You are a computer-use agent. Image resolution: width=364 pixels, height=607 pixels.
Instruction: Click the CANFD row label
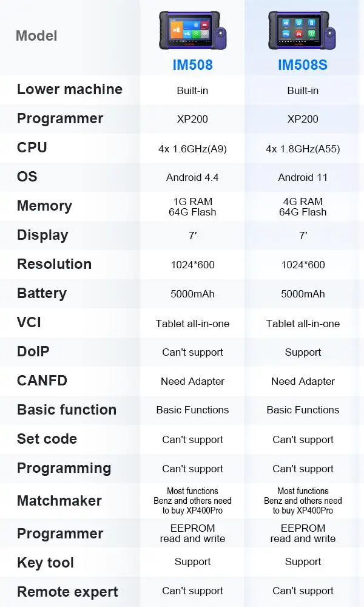click(42, 381)
